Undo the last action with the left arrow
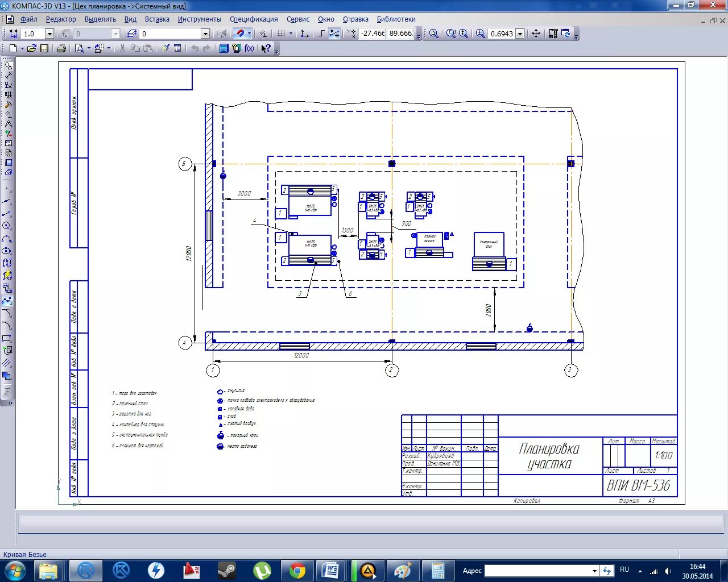Image resolution: width=728 pixels, height=582 pixels. click(x=195, y=49)
